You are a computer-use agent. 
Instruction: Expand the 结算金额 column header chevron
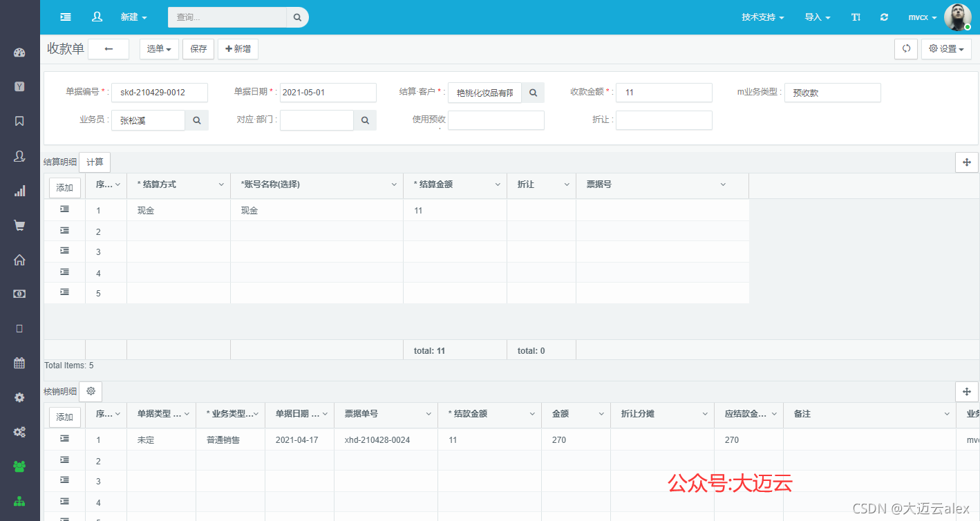(x=498, y=184)
